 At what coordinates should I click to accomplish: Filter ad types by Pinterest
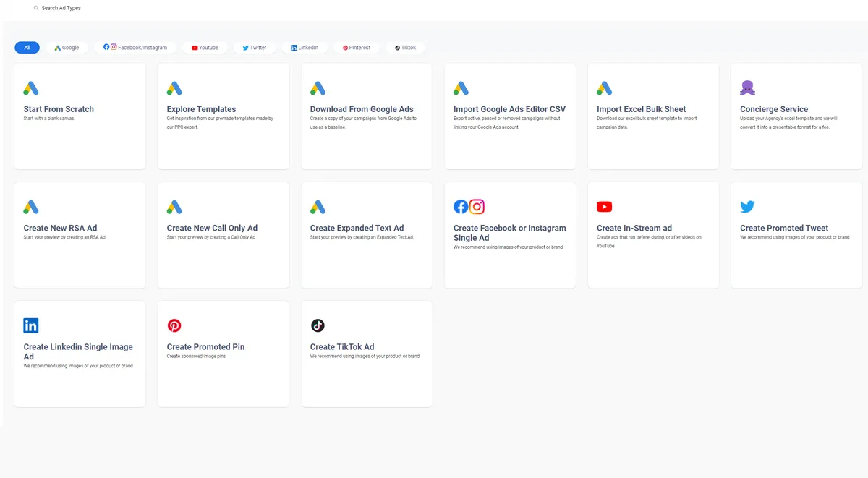[x=357, y=48]
